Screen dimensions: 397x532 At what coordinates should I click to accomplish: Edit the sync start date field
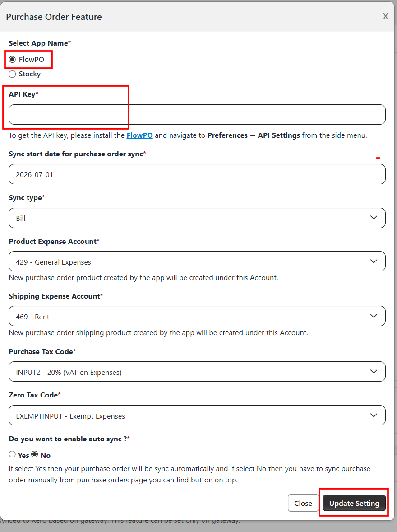197,174
